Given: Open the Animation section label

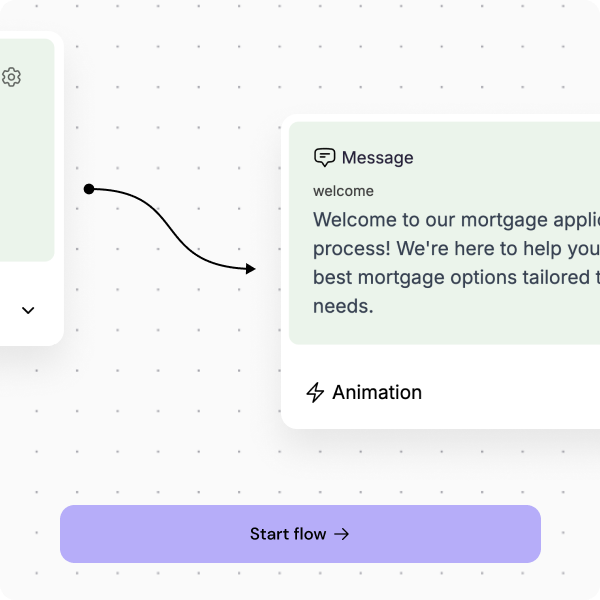Looking at the screenshot, I should point(377,392).
